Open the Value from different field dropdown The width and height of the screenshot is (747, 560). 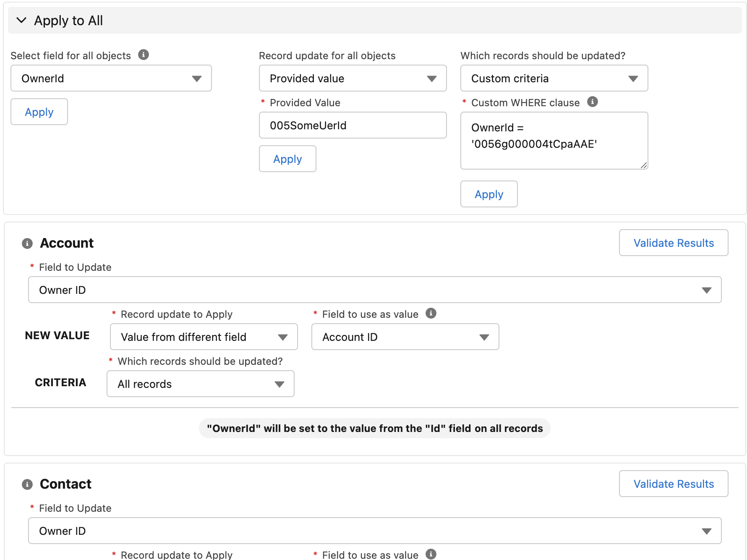(x=204, y=337)
